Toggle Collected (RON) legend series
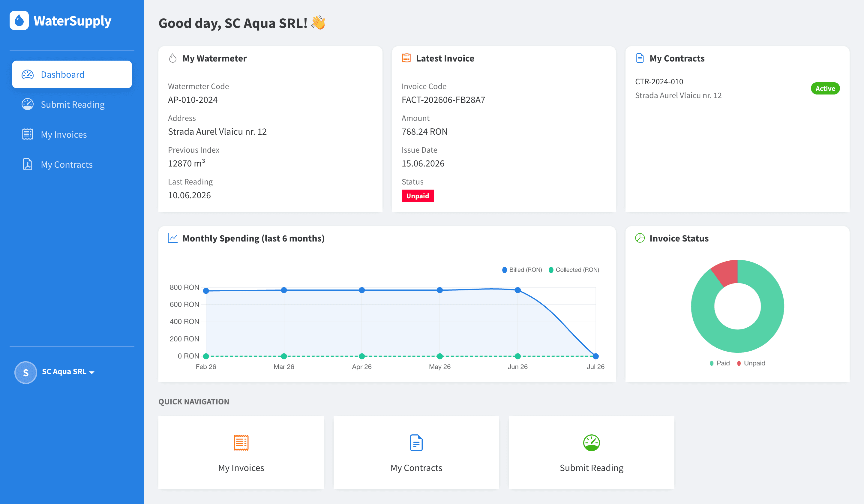The height and width of the screenshot is (504, 864). 574,270
